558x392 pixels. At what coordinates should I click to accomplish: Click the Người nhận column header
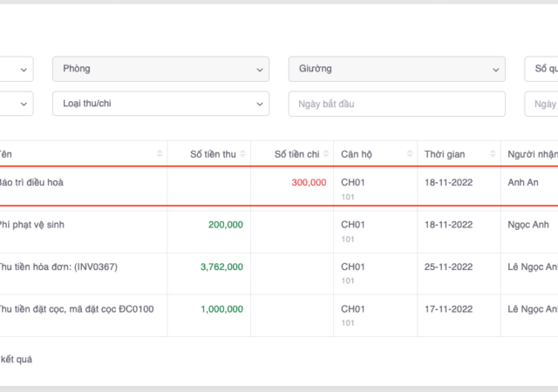coord(532,154)
